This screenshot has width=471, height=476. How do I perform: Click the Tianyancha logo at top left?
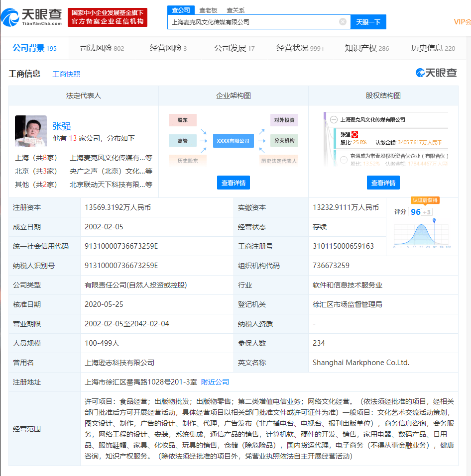click(32, 18)
